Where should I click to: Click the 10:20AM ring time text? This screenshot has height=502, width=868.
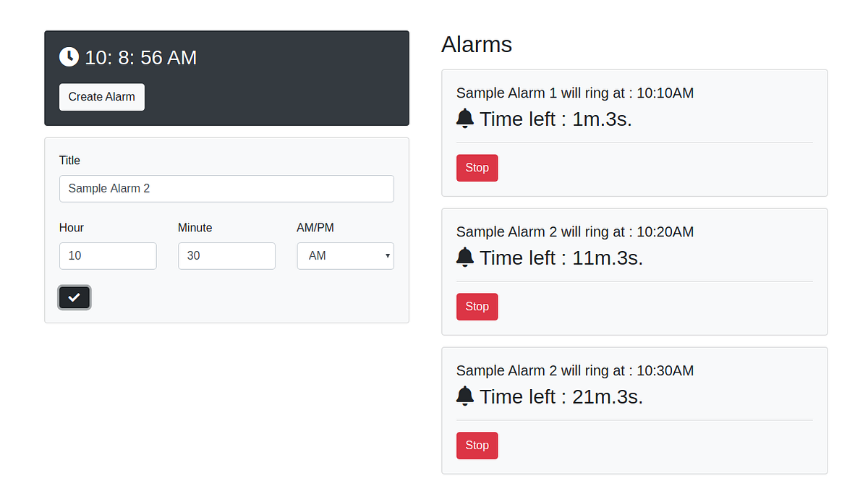pos(574,231)
